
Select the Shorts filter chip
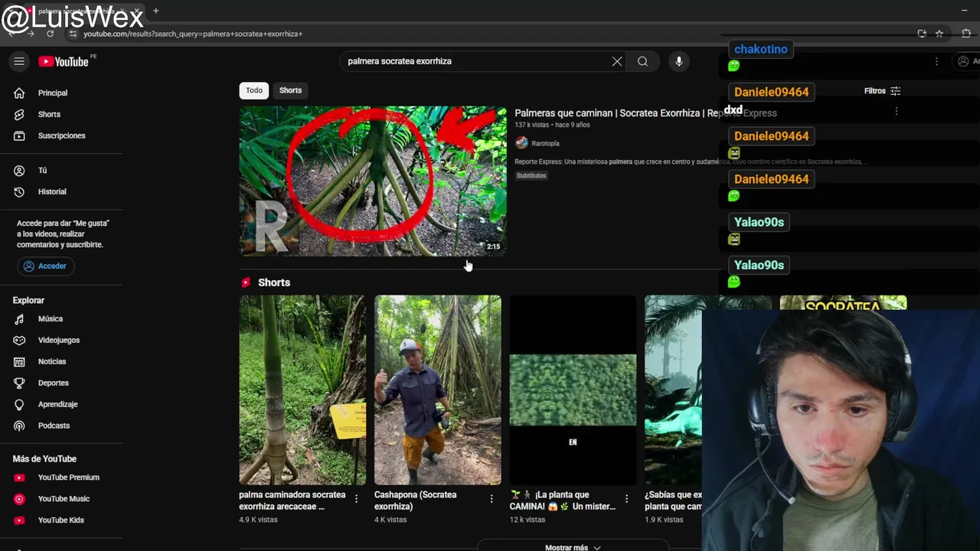tap(290, 90)
